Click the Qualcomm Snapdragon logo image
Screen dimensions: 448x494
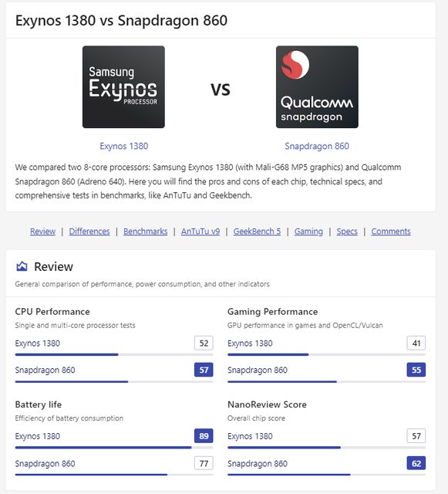coord(317,87)
